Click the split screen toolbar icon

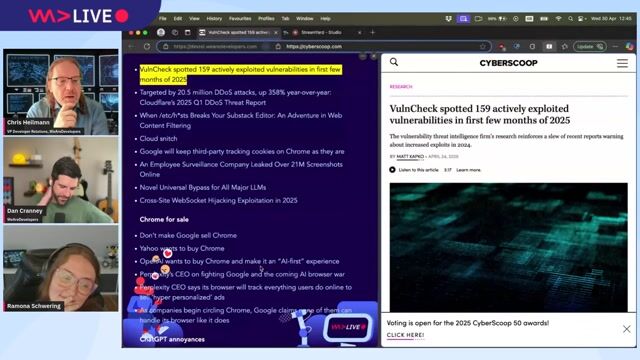[x=549, y=47]
